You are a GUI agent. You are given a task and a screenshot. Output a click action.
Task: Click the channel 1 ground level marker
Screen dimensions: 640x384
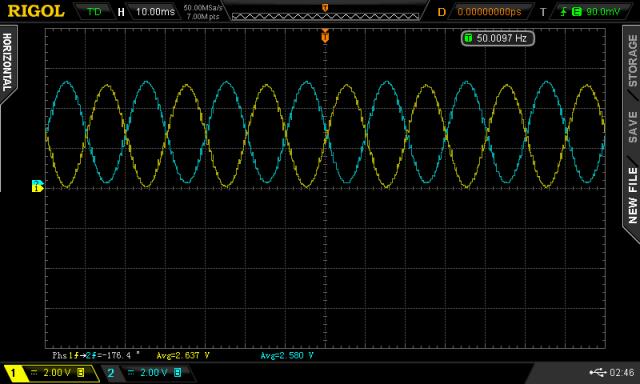(37, 188)
